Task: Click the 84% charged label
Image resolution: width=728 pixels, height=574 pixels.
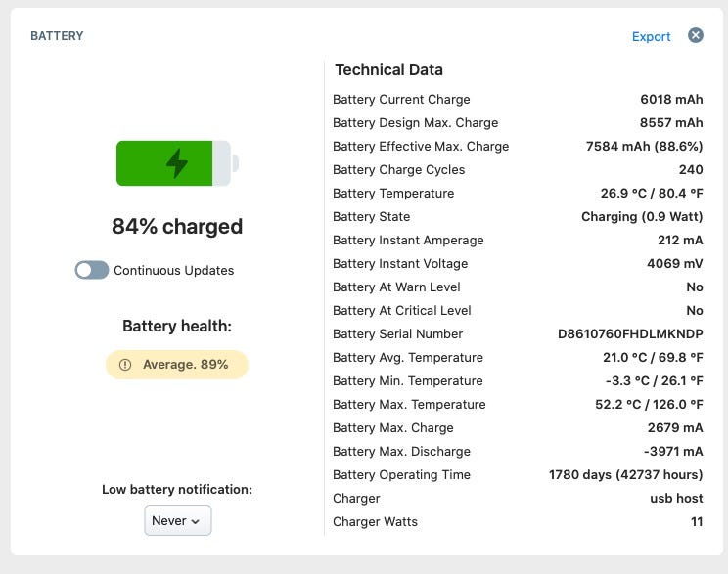Action: point(177,227)
